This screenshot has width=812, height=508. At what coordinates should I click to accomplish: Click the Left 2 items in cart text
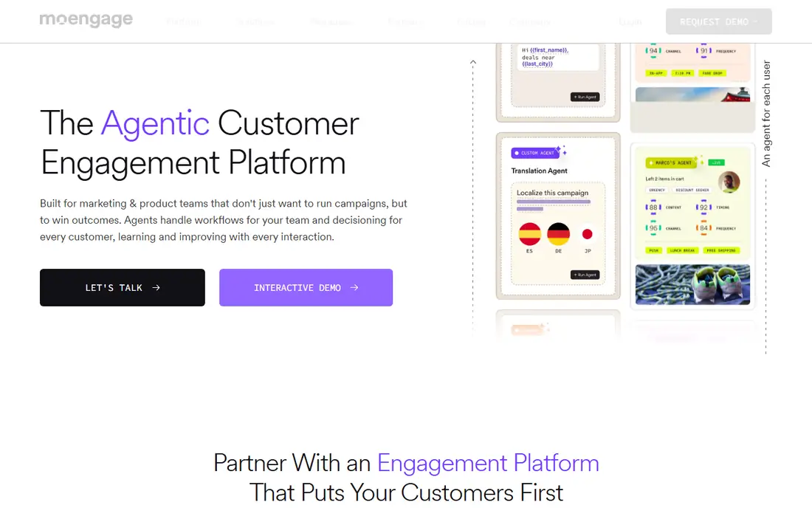(x=664, y=179)
